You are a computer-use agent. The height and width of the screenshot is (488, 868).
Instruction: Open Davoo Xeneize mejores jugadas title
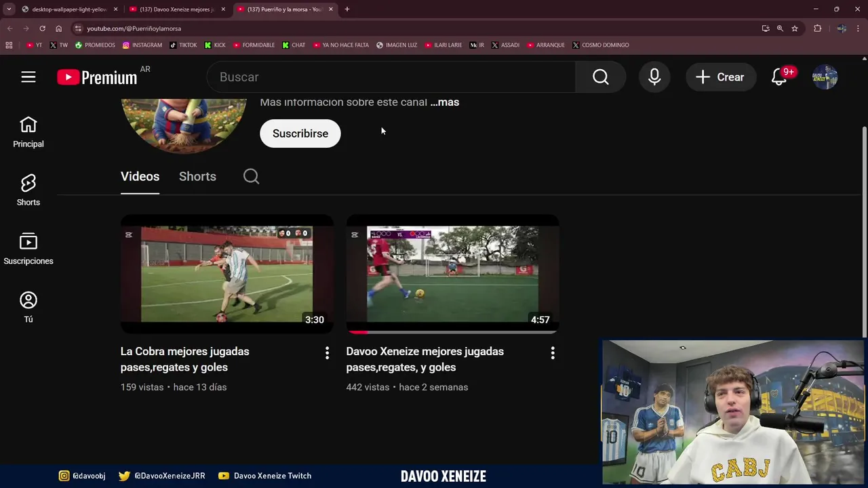click(425, 359)
